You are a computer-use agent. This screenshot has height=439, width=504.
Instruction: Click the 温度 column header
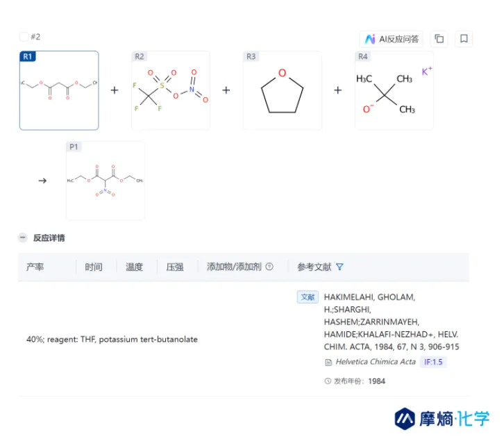tap(134, 267)
